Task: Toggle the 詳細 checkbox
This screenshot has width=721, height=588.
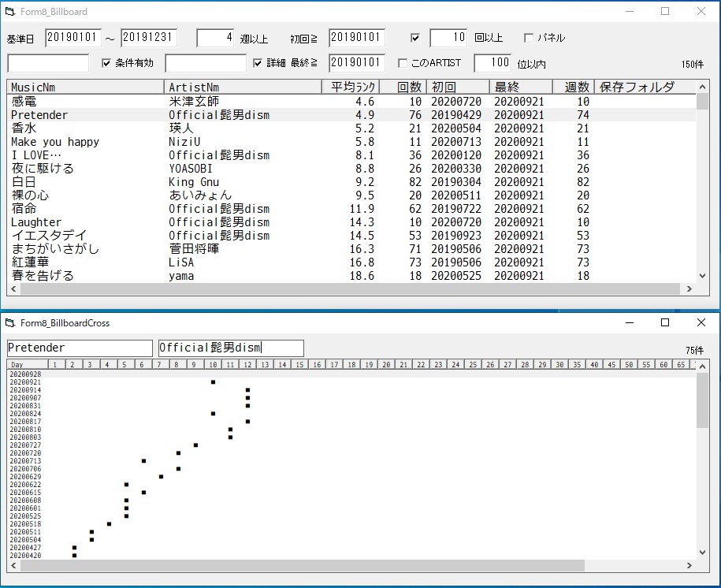Action: (258, 63)
